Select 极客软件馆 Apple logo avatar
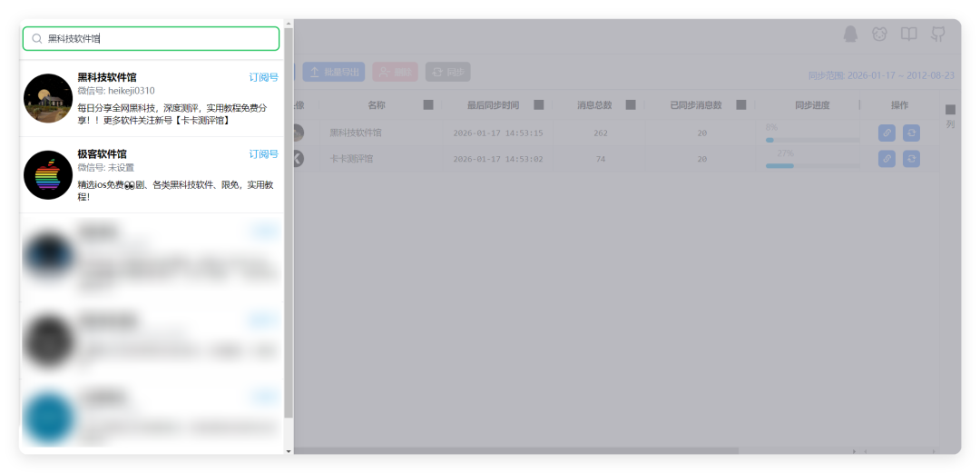 (48, 175)
